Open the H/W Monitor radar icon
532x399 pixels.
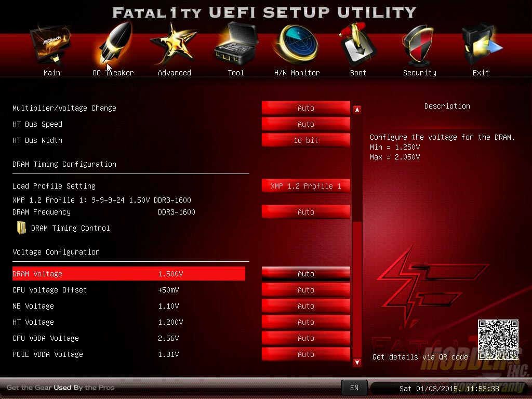click(x=297, y=44)
